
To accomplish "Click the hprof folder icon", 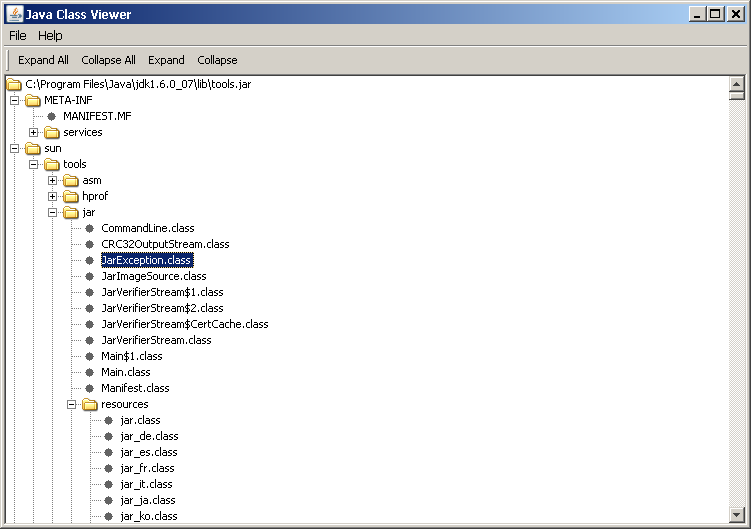I will [71, 196].
